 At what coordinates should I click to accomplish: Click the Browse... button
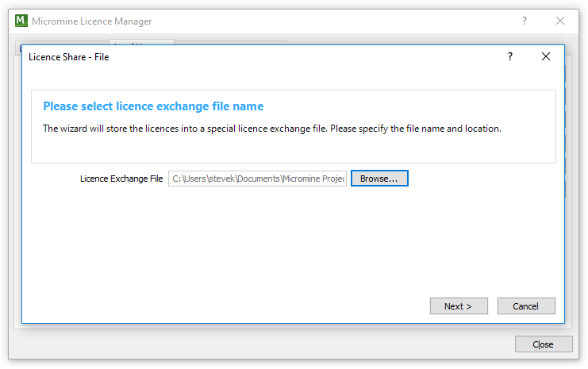tap(379, 179)
